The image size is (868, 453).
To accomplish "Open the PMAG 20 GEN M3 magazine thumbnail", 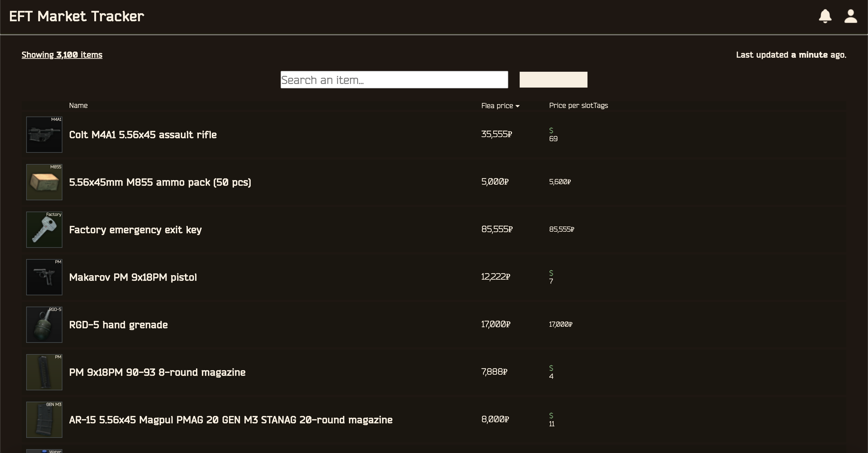I will (44, 420).
